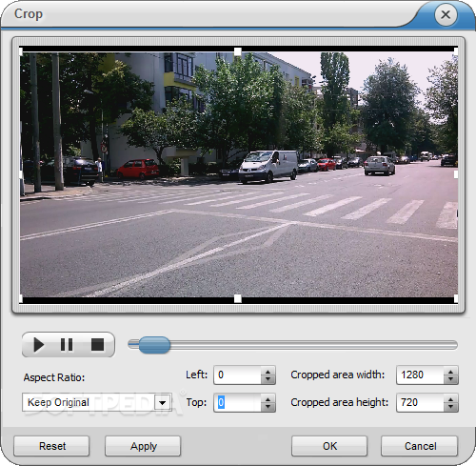Grab the bottom-left corner crop handle
The image size is (476, 466).
tap(21, 298)
